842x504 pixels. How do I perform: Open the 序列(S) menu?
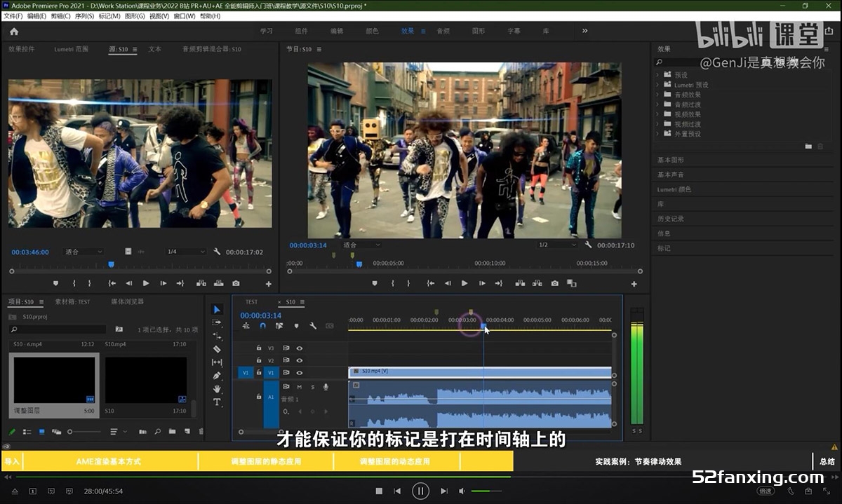coord(83,15)
